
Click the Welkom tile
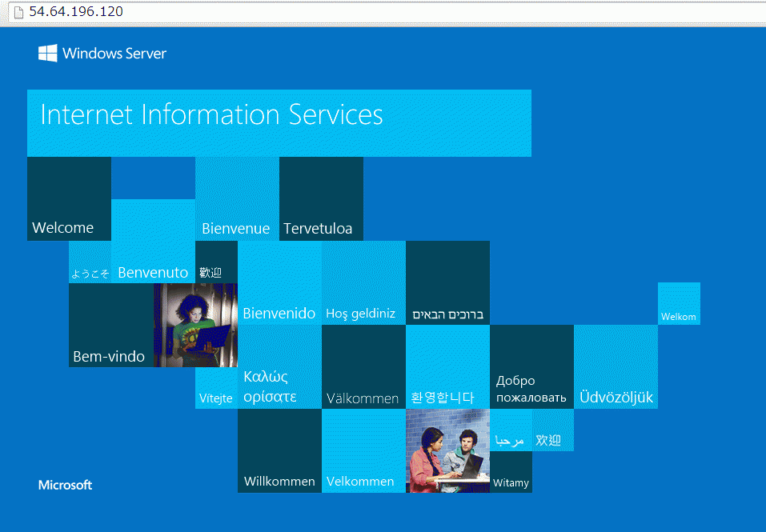tap(679, 303)
